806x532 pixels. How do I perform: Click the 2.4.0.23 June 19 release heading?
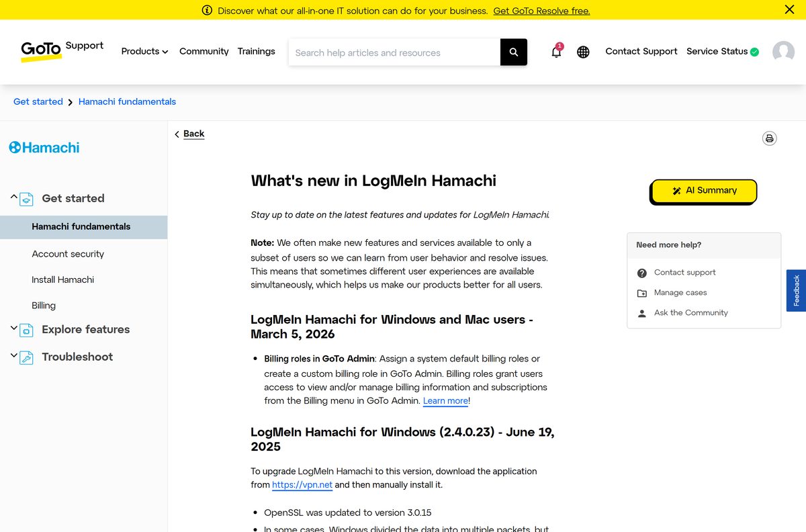pos(402,439)
